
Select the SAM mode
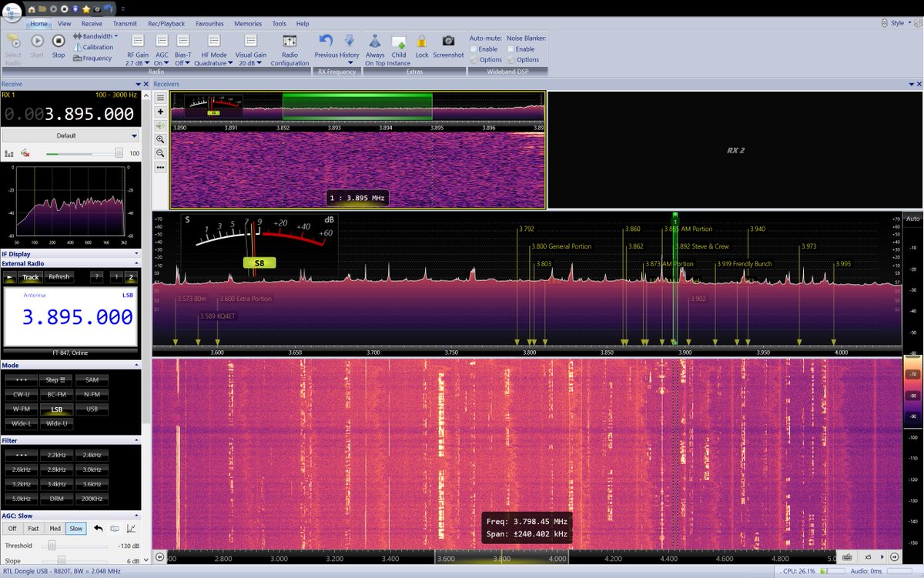pyautogui.click(x=92, y=380)
